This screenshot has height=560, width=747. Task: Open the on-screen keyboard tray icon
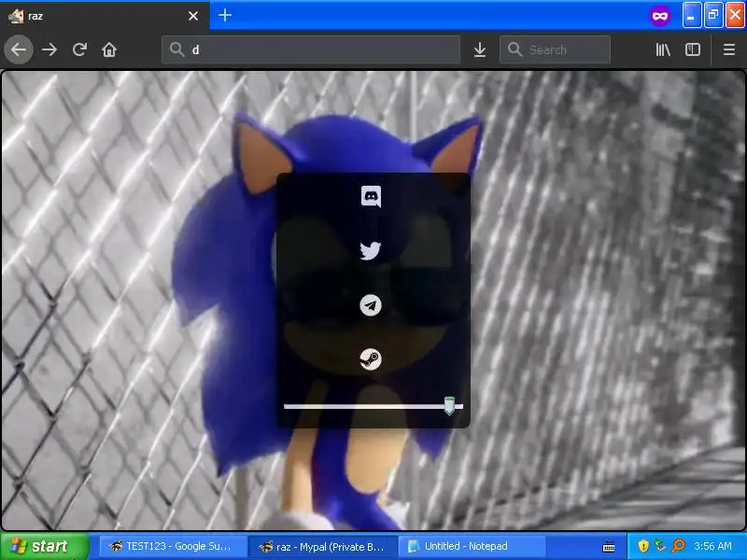click(x=609, y=547)
